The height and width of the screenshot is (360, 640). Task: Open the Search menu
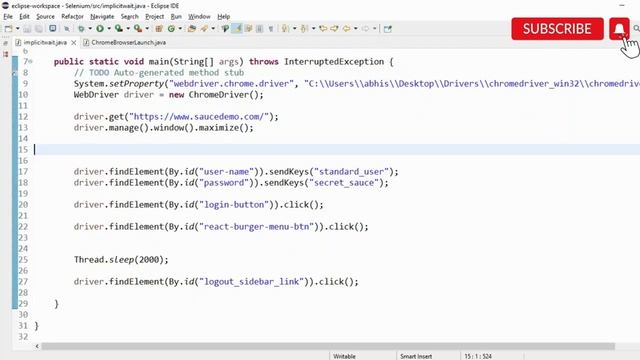pos(129,16)
